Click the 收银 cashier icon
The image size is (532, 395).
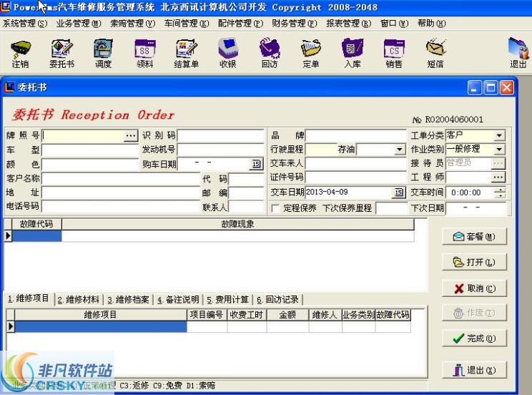click(227, 54)
